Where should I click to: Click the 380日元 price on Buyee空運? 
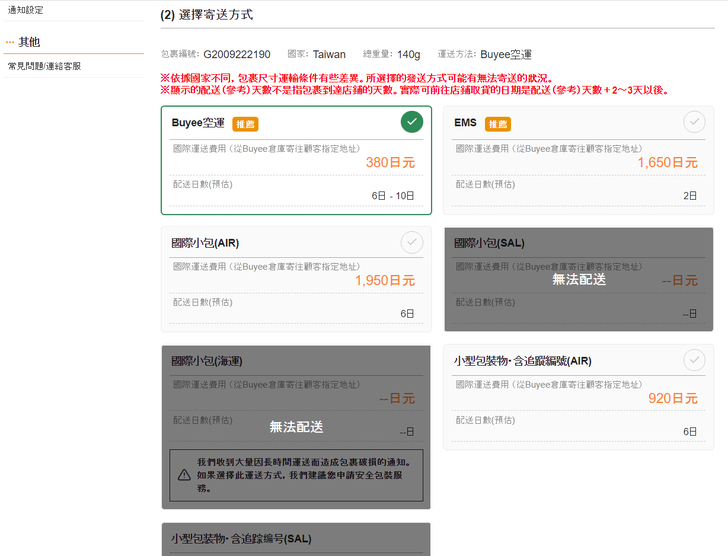[x=390, y=162]
